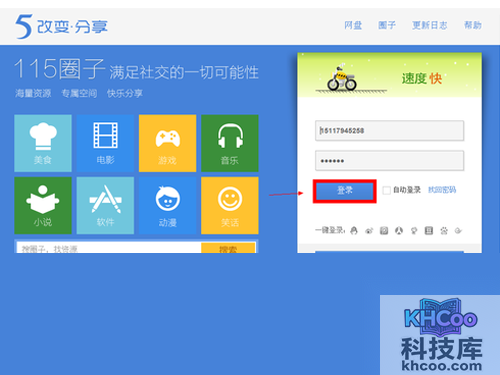This screenshot has width=500, height=375.
Task: Log in with the Sina Weibo icon
Action: (369, 230)
